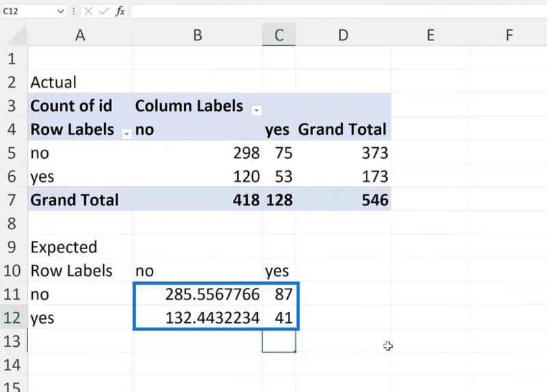Select row 3 header
The width and height of the screenshot is (547, 392).
pos(12,105)
